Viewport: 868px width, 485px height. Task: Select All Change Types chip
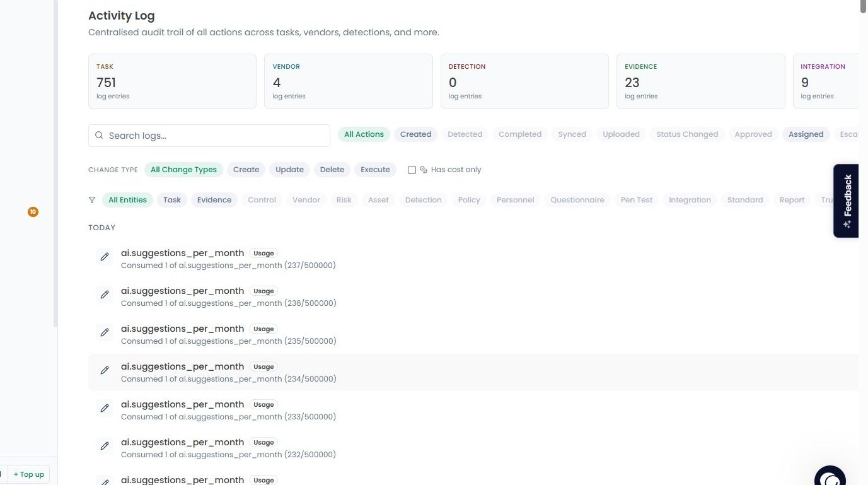pyautogui.click(x=183, y=170)
